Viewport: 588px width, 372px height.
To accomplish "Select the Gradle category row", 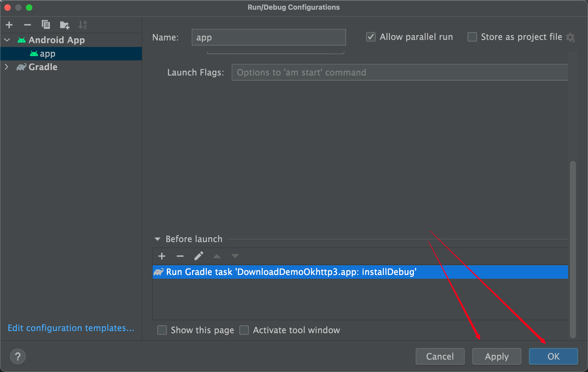I will click(71, 67).
